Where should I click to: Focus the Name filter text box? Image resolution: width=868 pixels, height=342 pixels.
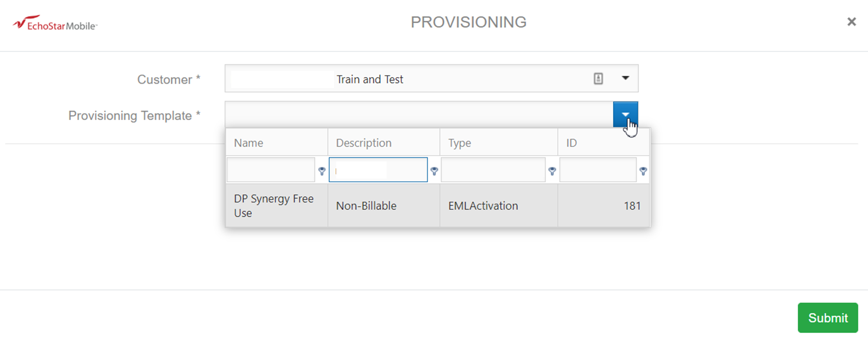tap(271, 170)
